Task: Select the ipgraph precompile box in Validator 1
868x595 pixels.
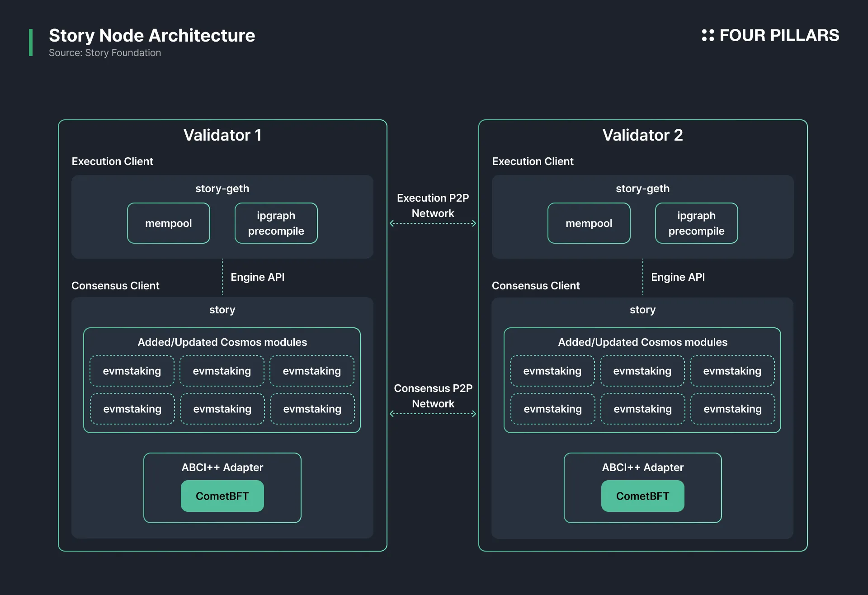Action: point(276,223)
